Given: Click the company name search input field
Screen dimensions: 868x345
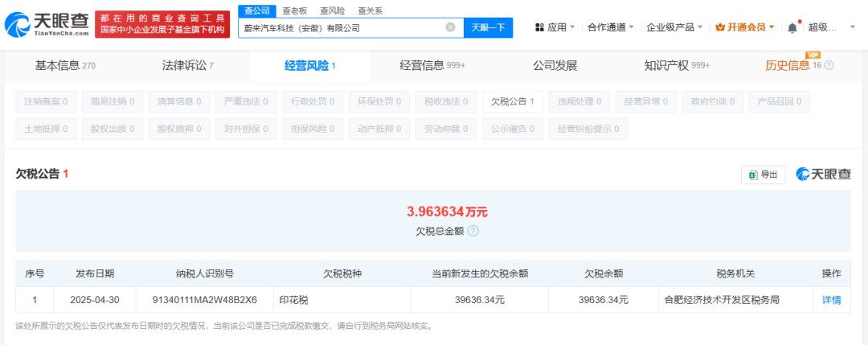Looking at the screenshot, I should [343, 27].
